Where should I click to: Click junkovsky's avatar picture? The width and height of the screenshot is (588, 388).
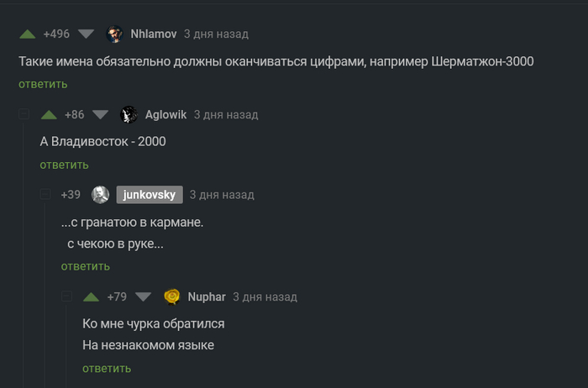pyautogui.click(x=100, y=195)
